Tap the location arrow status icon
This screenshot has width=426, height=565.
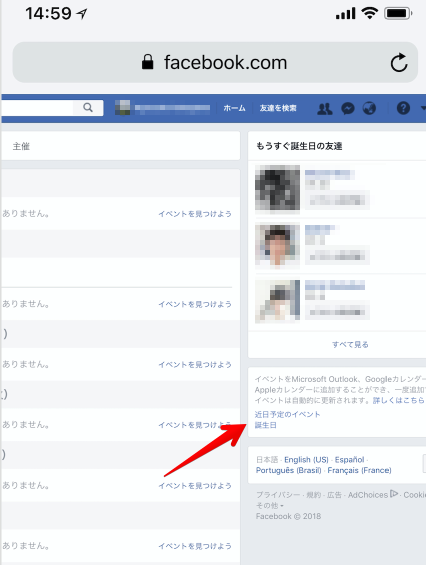pyautogui.click(x=82, y=14)
